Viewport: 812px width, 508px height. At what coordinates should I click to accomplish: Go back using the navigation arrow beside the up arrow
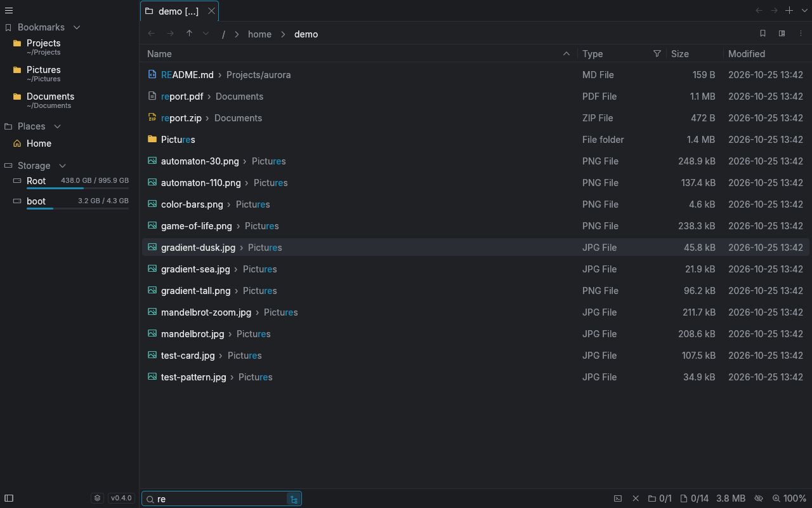point(151,34)
